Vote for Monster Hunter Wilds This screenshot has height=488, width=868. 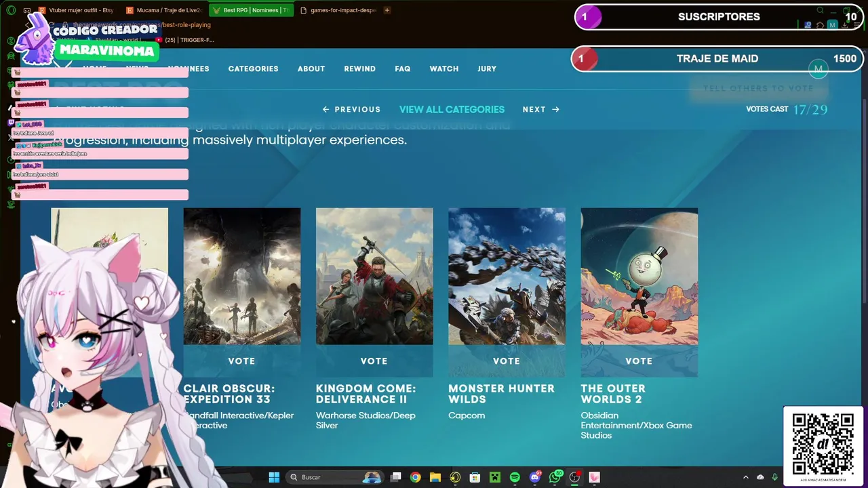click(507, 361)
